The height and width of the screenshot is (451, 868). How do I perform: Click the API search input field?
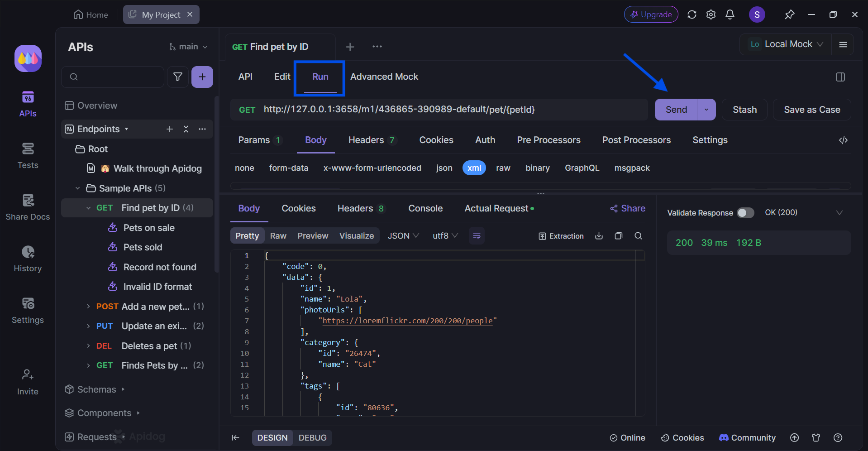pos(113,77)
